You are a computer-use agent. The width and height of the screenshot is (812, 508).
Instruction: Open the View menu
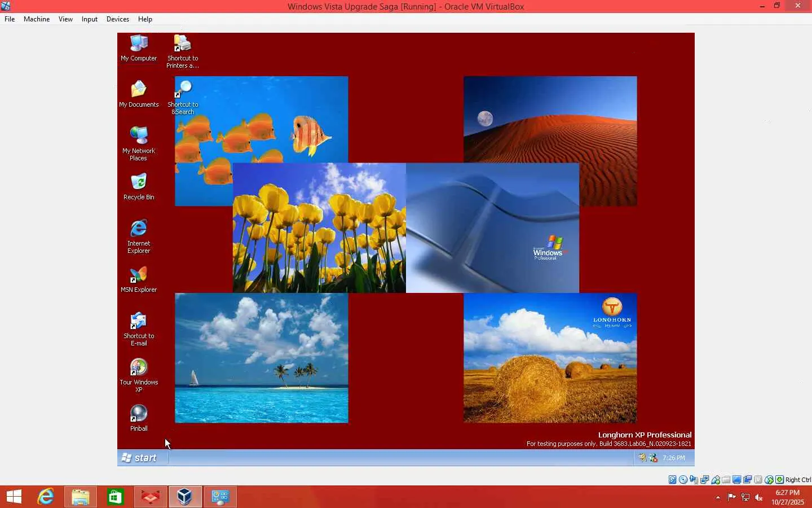click(65, 19)
